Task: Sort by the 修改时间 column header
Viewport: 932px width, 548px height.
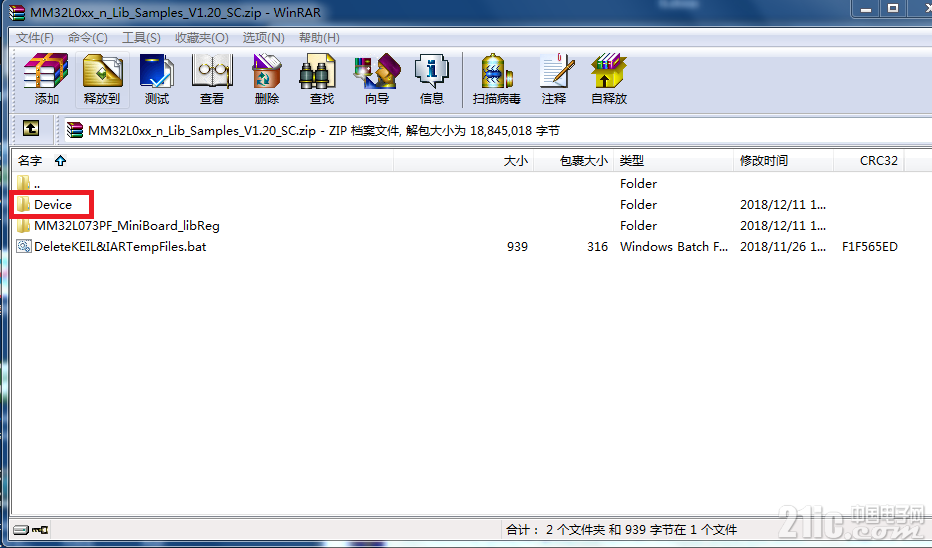Action: [783, 160]
